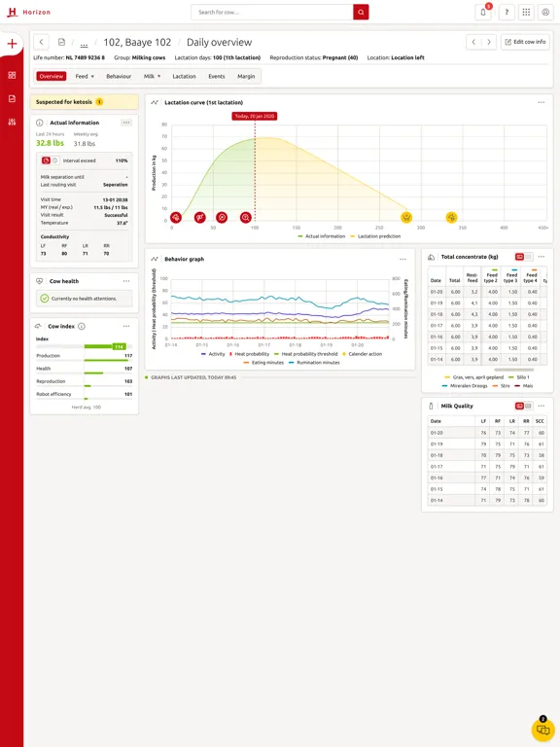Open the Milk dropdown tab

152,76
